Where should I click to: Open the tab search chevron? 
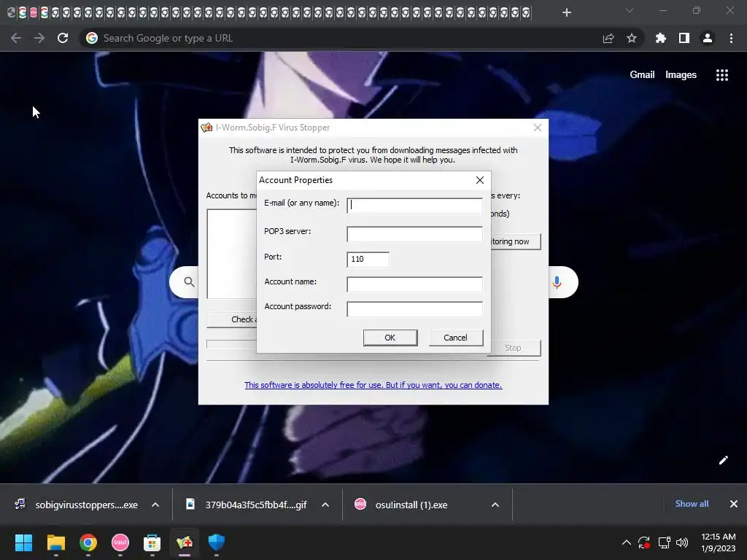coord(630,10)
